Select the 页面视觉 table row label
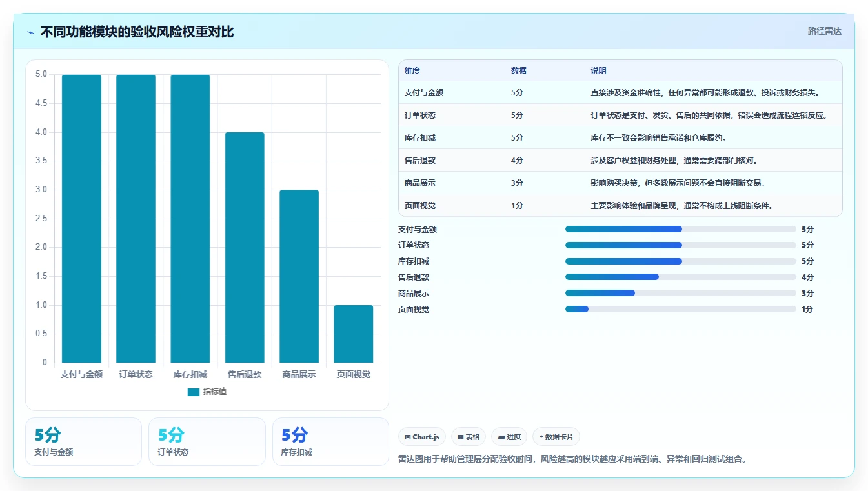 (x=420, y=206)
